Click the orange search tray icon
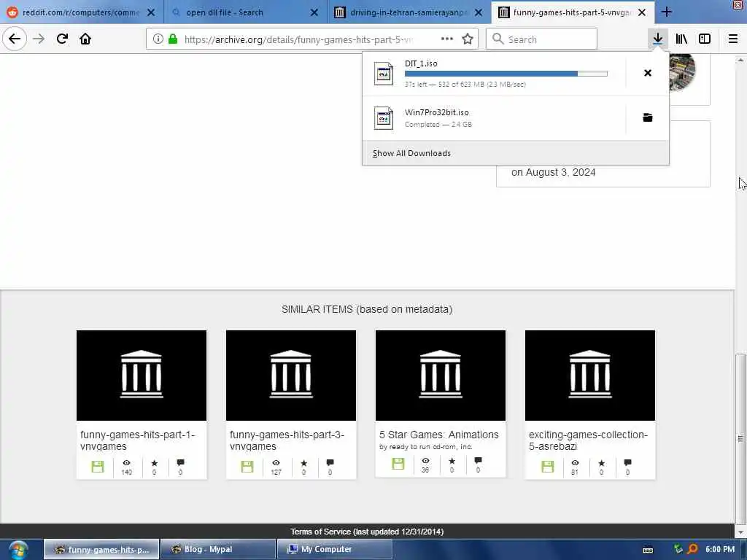The image size is (747, 560). tap(692, 550)
